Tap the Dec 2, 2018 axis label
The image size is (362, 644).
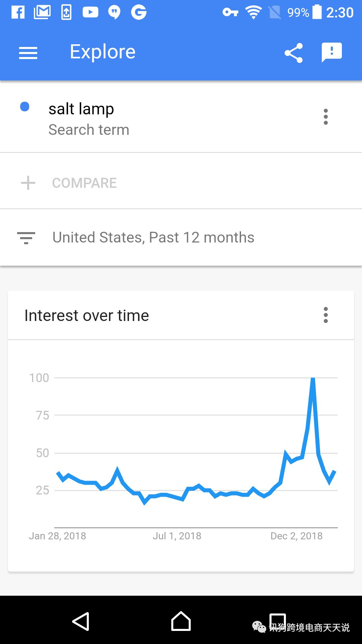[296, 536]
